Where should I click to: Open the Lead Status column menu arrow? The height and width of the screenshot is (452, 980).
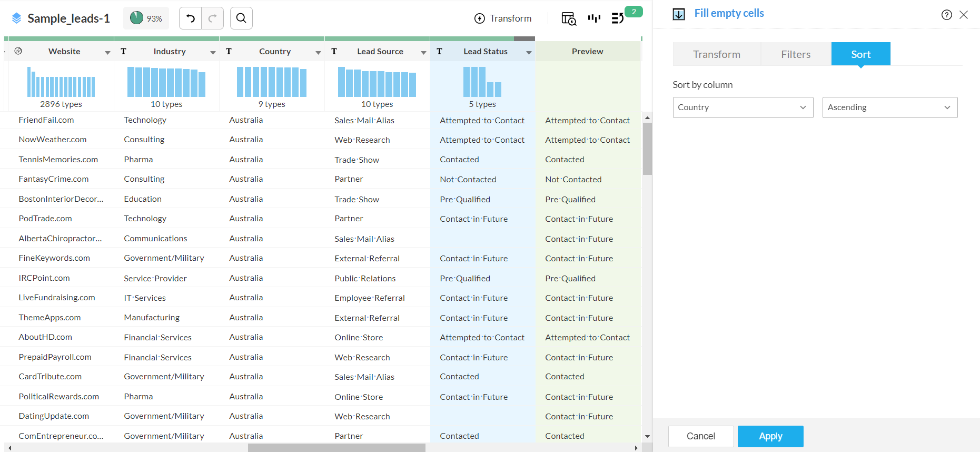(x=529, y=52)
